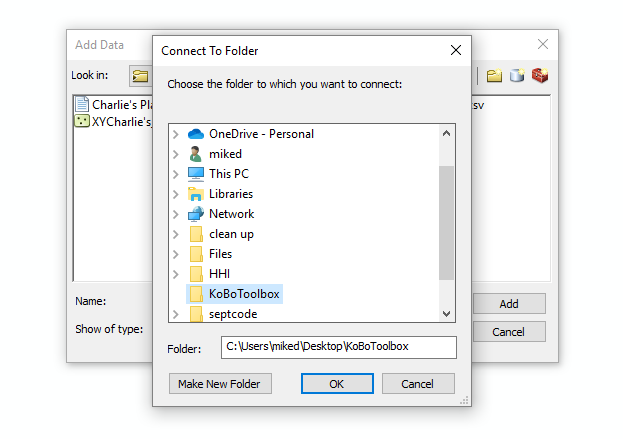Screen dimensions: 623x439
Task: Click the folder icon left of the geodatabase icon
Action: 495,75
